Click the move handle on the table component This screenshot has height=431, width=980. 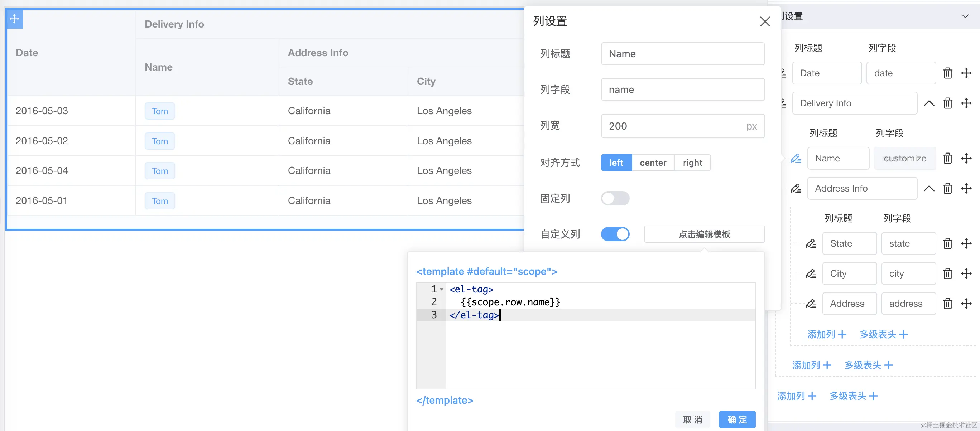click(14, 19)
